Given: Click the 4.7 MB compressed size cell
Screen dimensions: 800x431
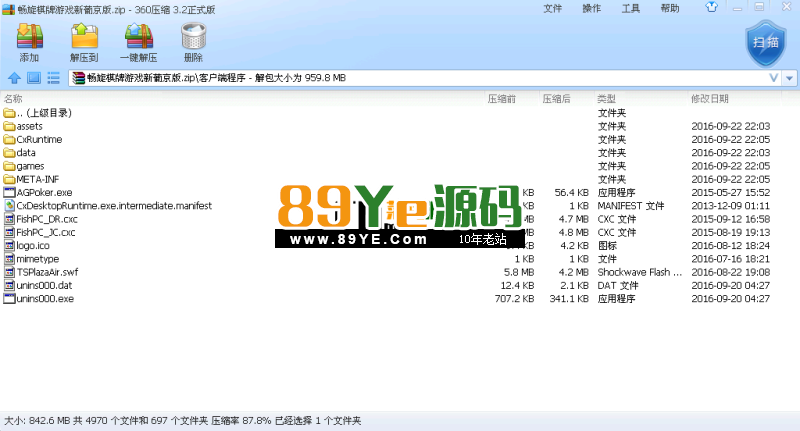Looking at the screenshot, I should click(x=573, y=219).
